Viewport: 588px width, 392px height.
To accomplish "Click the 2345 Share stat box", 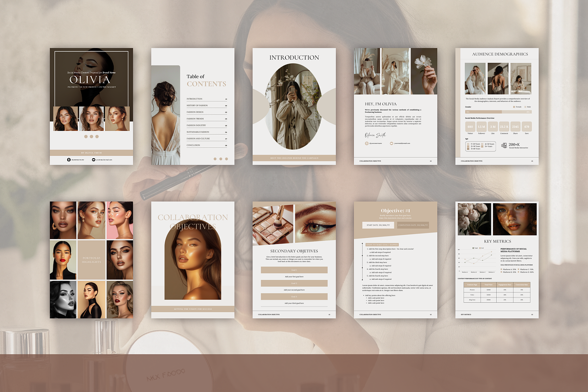I will tap(515, 127).
